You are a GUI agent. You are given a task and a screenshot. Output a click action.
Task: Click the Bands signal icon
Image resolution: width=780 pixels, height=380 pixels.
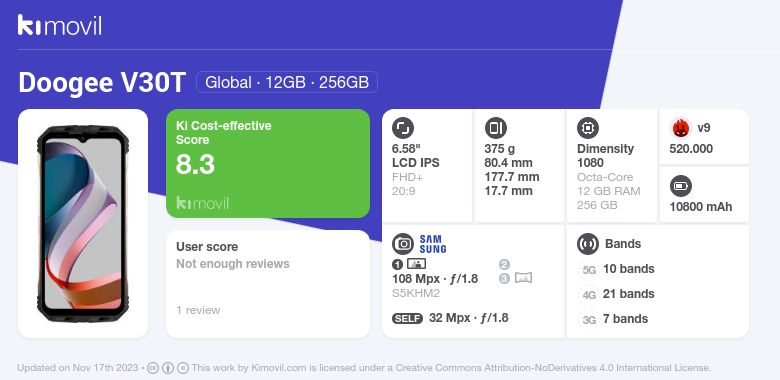point(588,244)
